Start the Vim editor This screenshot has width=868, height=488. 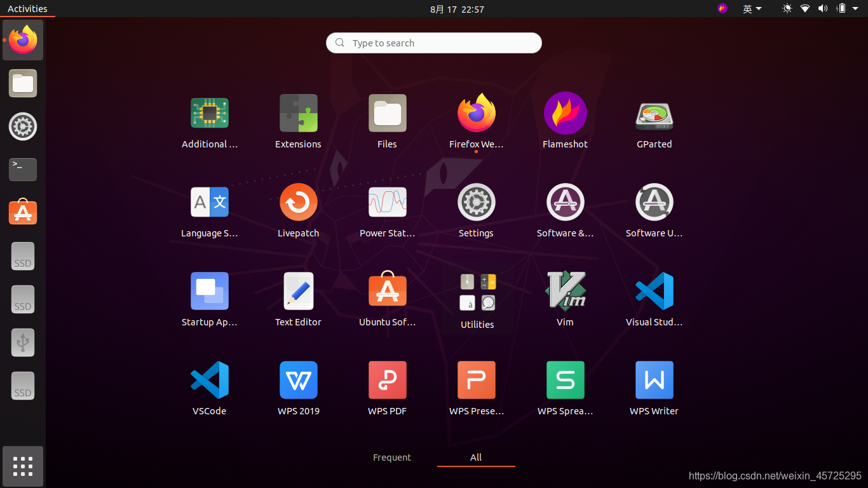point(565,299)
